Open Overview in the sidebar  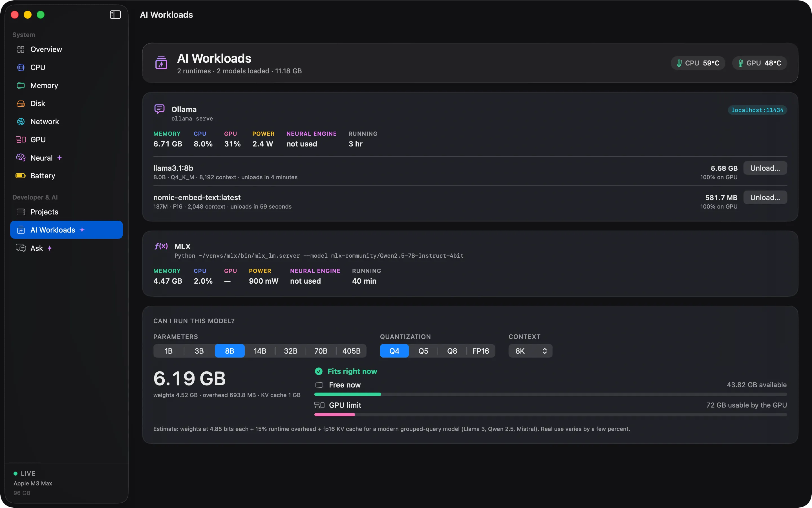(x=67, y=49)
